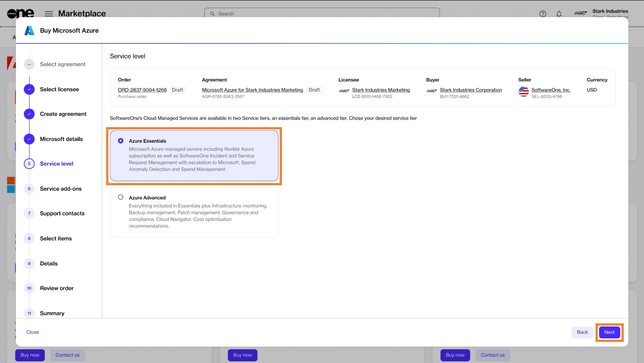Go to Service add-ons step
The image size is (644, 363).
(60, 189)
